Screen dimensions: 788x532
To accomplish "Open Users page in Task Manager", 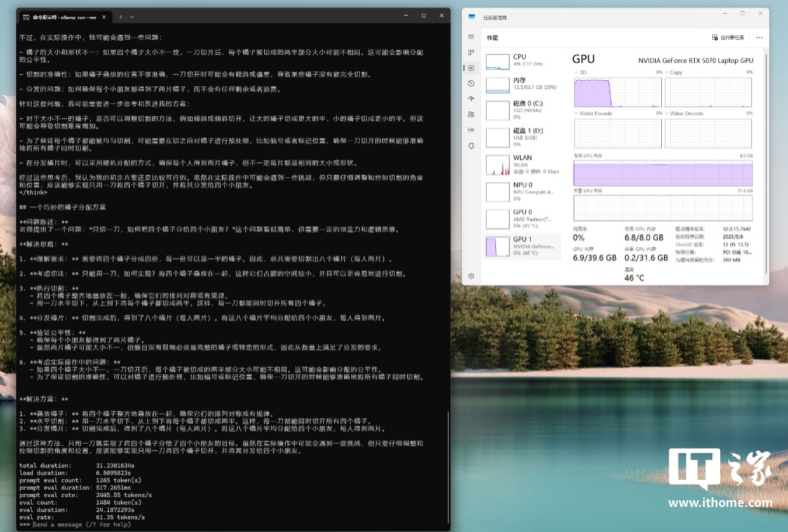I will pos(471,114).
